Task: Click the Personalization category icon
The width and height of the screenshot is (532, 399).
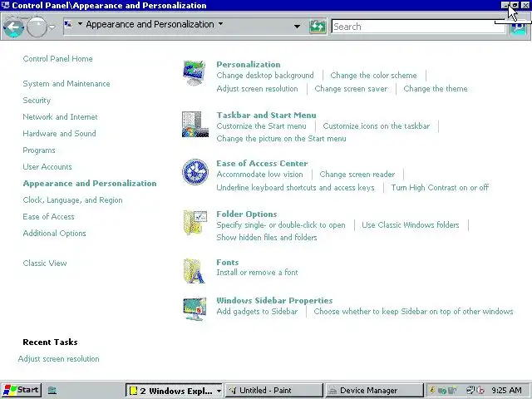Action: pyautogui.click(x=194, y=72)
